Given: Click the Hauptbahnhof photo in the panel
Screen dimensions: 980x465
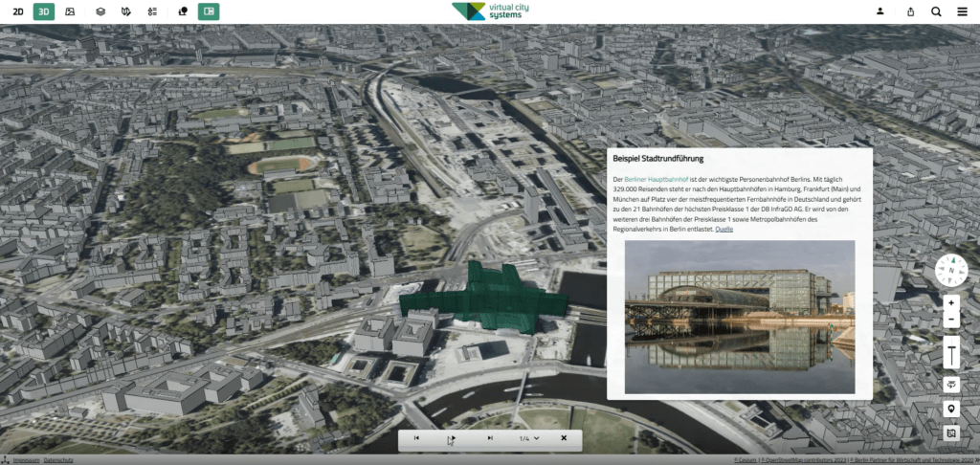Looking at the screenshot, I should tap(740, 317).
